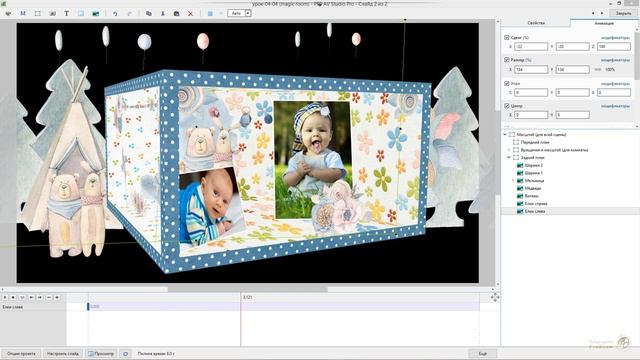Delete object with red X icon
This screenshot has width=640, height=360.
(x=190, y=13)
